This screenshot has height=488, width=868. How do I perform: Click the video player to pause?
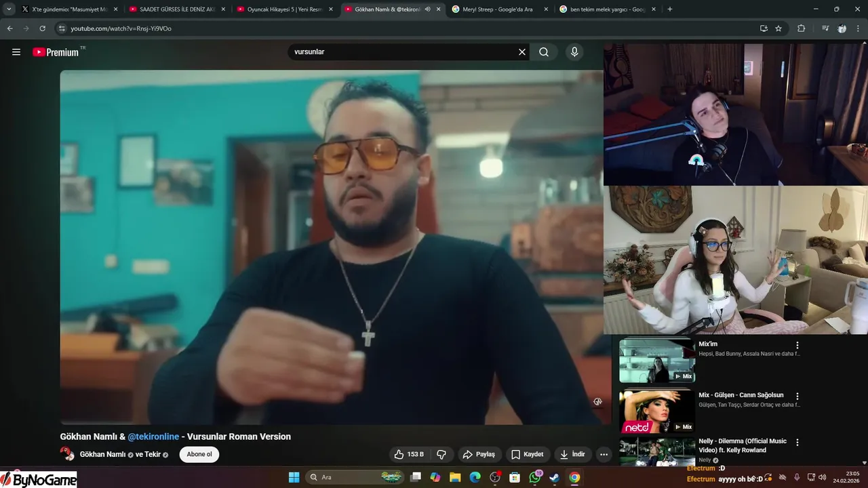tap(331, 247)
